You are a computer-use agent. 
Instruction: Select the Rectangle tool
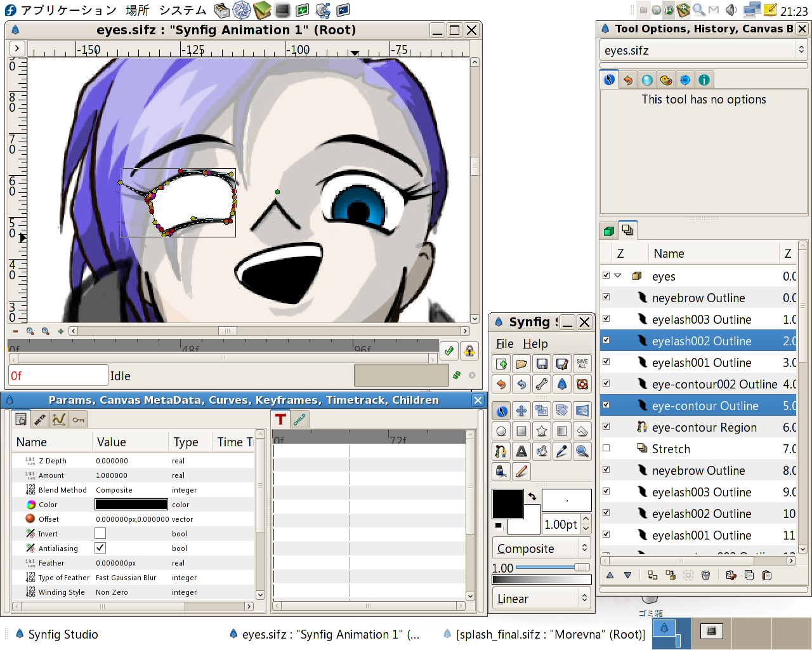(x=521, y=431)
